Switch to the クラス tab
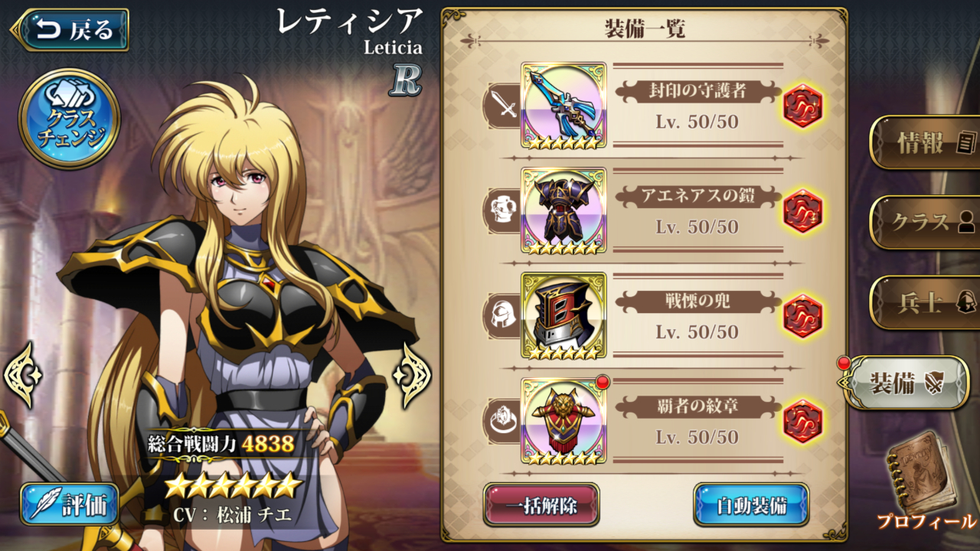 pos(926,222)
